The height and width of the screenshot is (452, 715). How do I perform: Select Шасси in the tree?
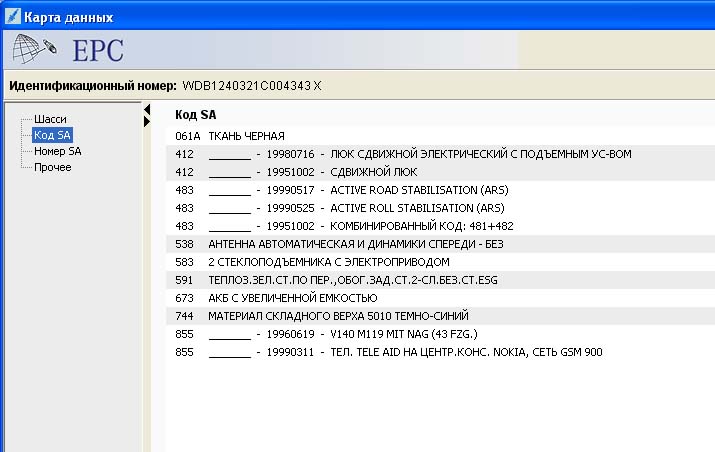(50, 119)
